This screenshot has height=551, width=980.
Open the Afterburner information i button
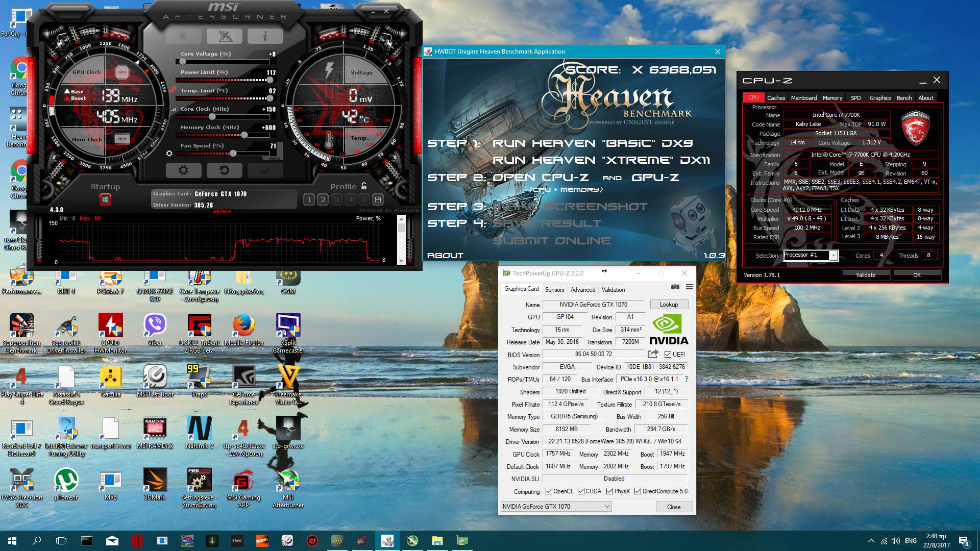(265, 36)
